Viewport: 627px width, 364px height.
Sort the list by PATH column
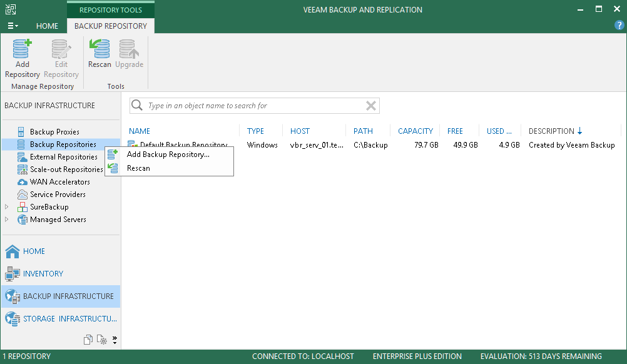point(363,131)
